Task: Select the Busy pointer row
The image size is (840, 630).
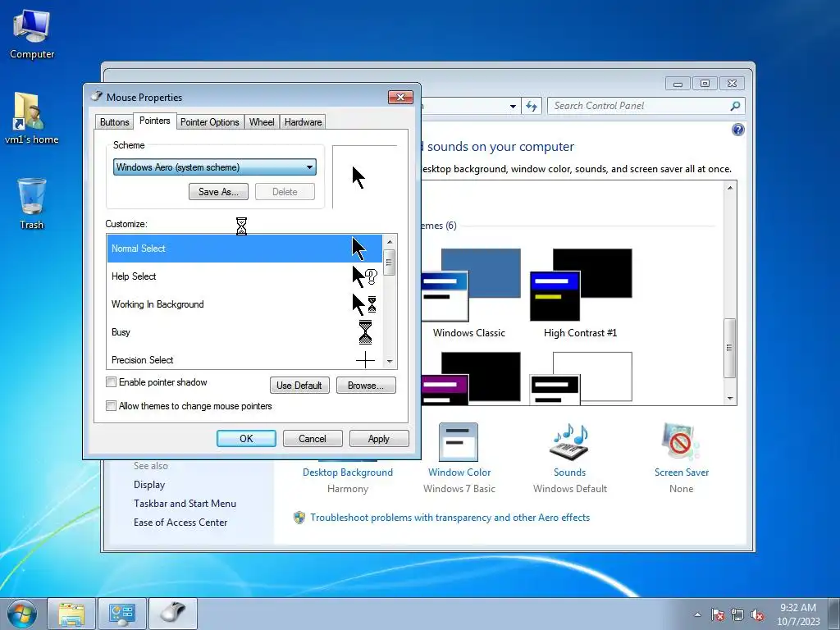Action: click(244, 332)
